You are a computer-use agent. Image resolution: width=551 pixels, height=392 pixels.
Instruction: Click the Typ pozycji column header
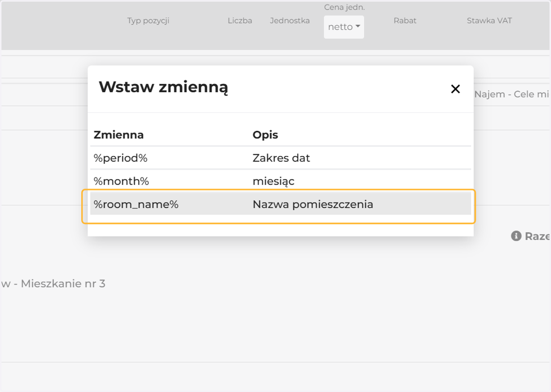coord(148,21)
